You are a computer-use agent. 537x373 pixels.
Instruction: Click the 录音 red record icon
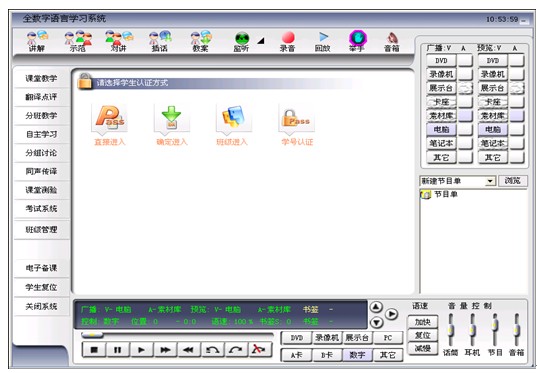(288, 38)
